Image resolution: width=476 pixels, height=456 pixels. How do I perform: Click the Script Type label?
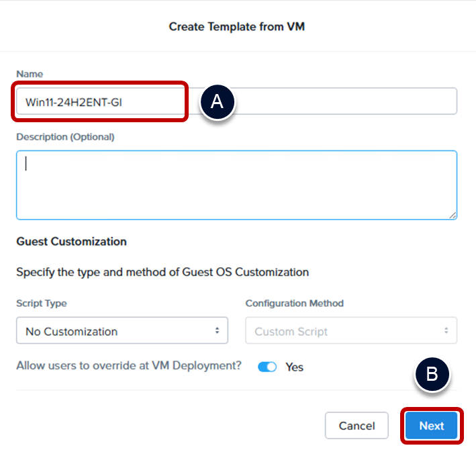[42, 303]
